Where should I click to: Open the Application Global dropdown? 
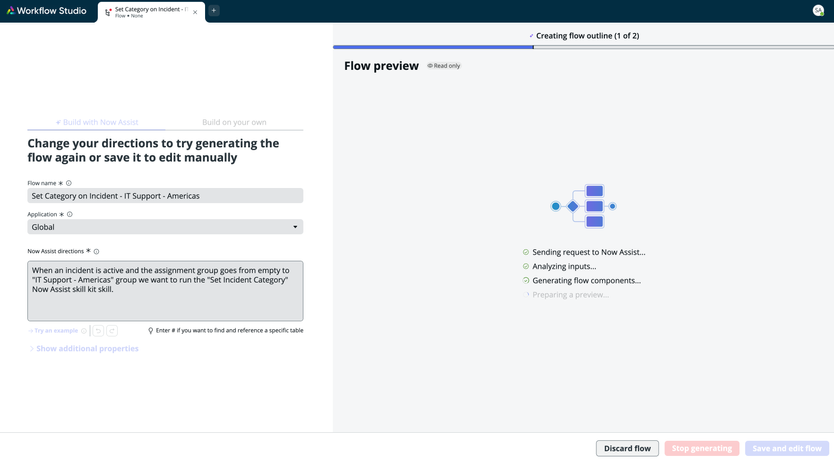point(165,227)
